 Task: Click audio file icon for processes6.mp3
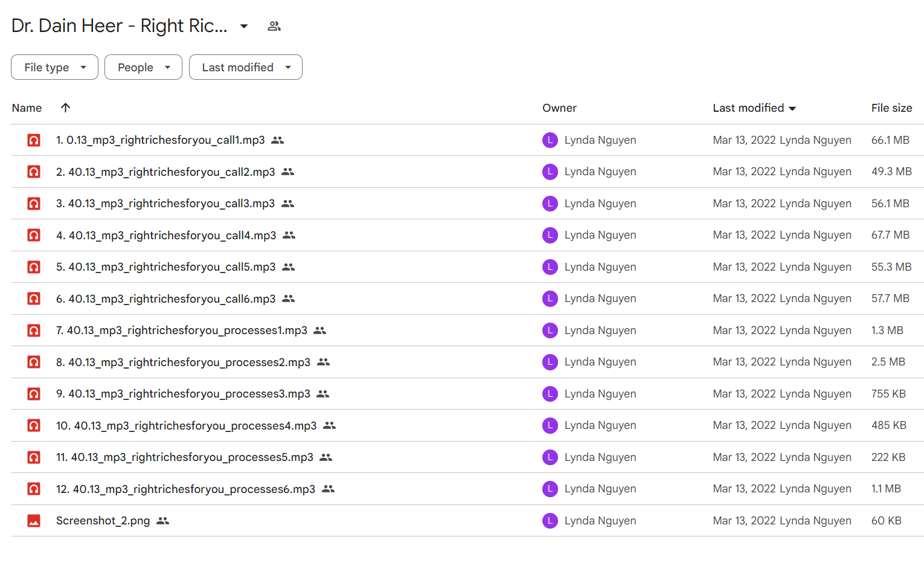click(x=34, y=489)
